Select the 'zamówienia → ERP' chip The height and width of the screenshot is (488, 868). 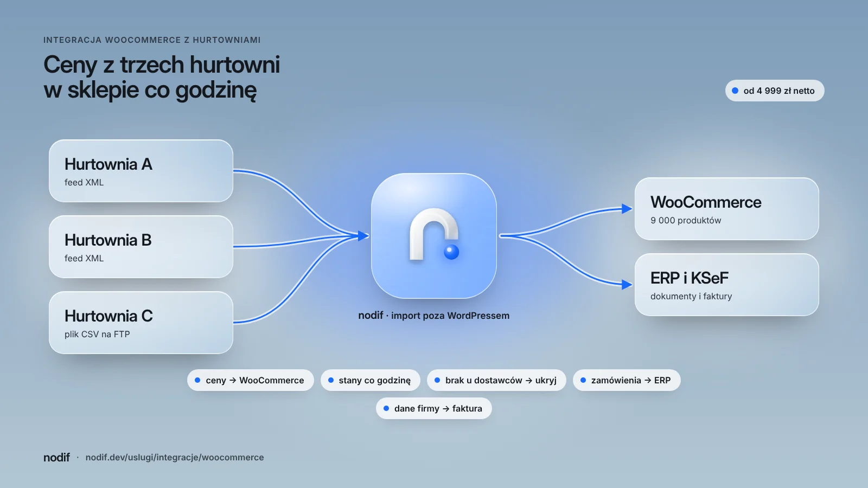[x=627, y=380]
